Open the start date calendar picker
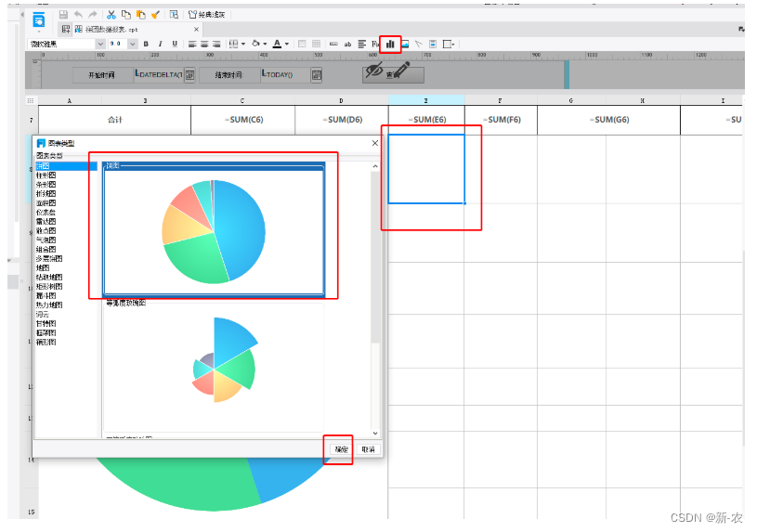 (189, 75)
